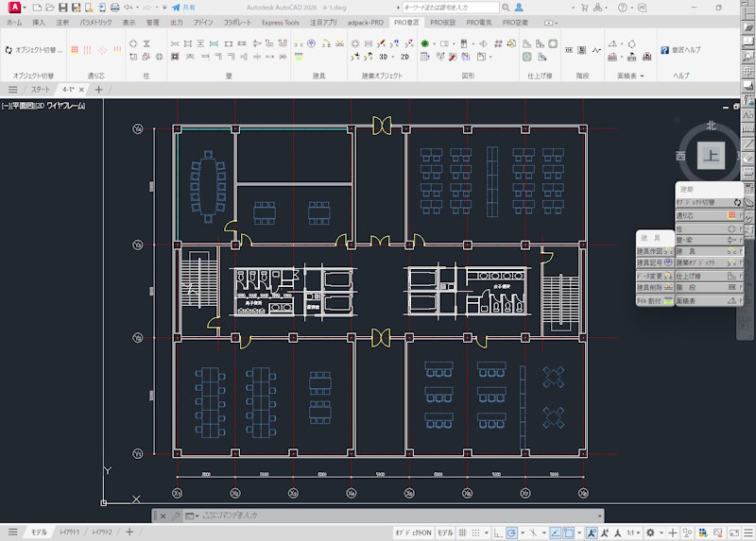Switch to the スタート file tab
Image resolution: width=756 pixels, height=541 pixels.
[41, 90]
